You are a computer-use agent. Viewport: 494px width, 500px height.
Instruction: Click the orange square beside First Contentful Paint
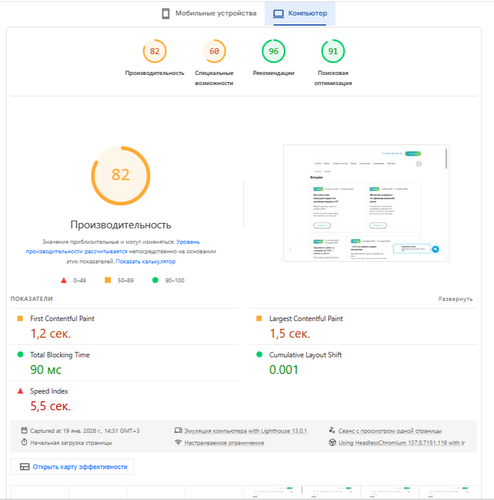20,319
